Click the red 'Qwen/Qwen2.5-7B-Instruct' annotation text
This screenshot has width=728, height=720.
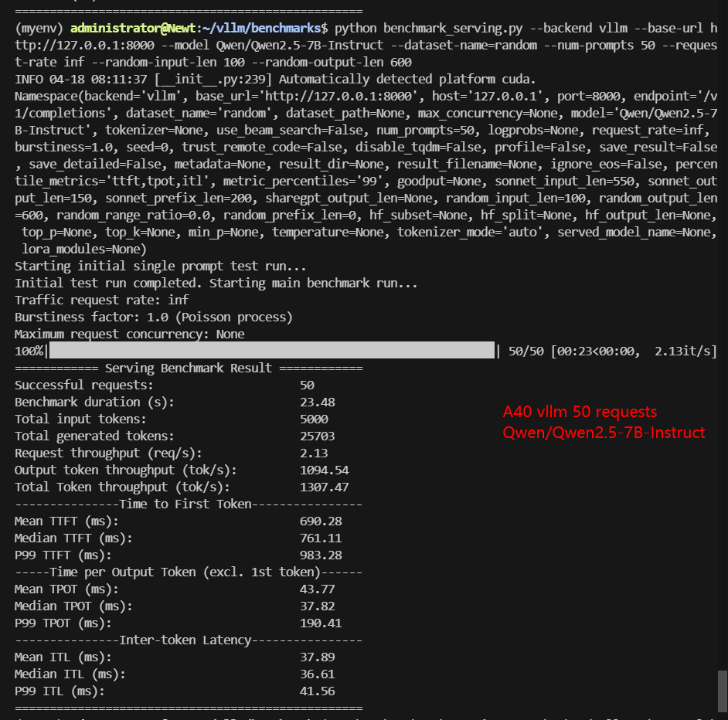tap(604, 433)
